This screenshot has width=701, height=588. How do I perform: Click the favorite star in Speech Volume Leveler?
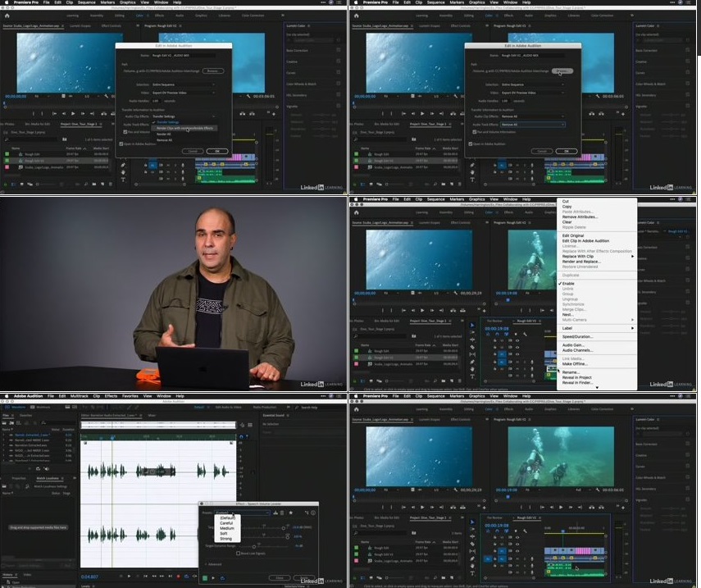tap(291, 513)
